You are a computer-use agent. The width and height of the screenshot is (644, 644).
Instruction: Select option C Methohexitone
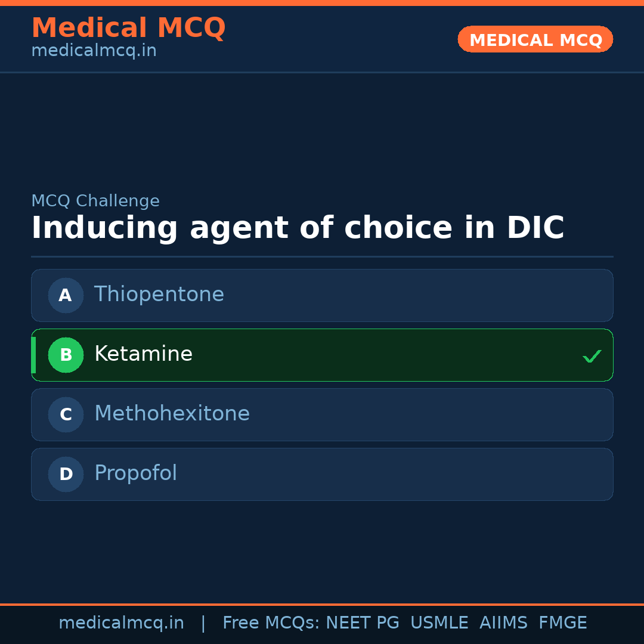point(322,414)
